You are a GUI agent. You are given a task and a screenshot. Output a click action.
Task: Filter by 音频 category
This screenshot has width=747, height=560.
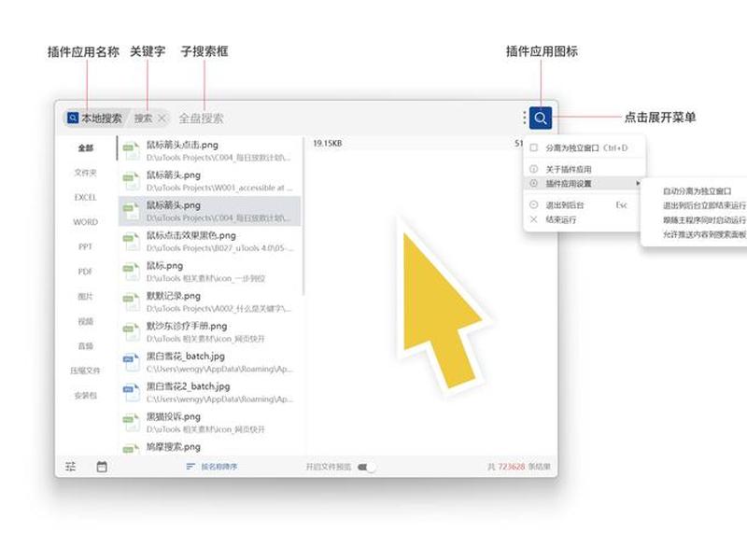pos(86,346)
